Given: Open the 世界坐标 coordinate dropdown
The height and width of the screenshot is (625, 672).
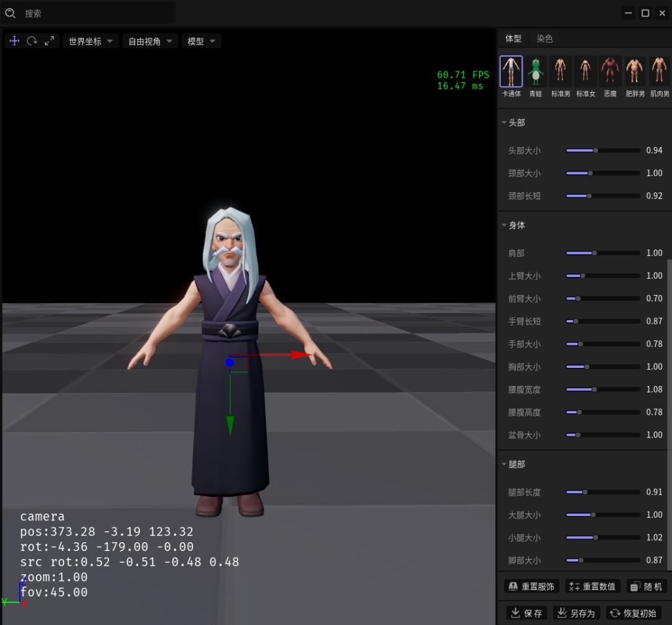Looking at the screenshot, I should pyautogui.click(x=91, y=42).
